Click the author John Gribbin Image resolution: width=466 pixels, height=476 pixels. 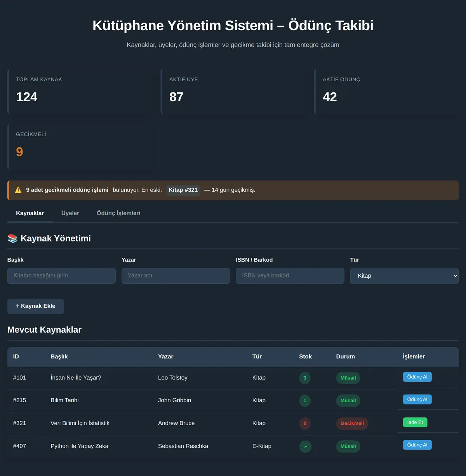[x=174, y=400]
